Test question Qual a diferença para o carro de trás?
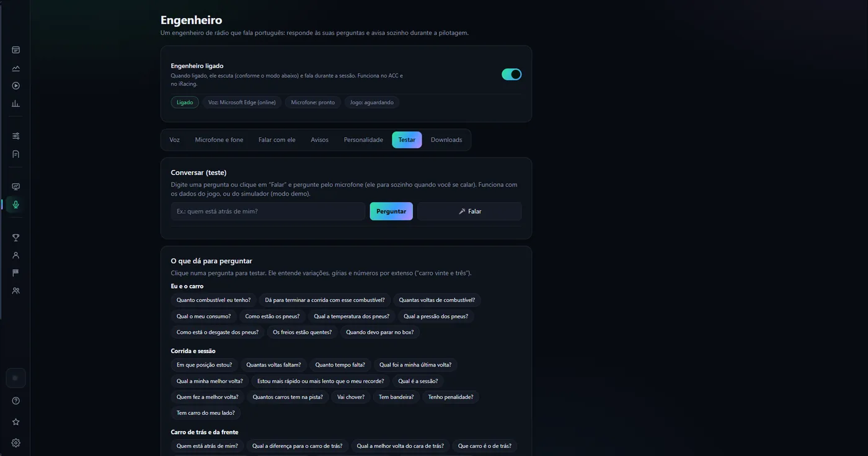Screen dimensions: 868x456 click(x=298, y=447)
